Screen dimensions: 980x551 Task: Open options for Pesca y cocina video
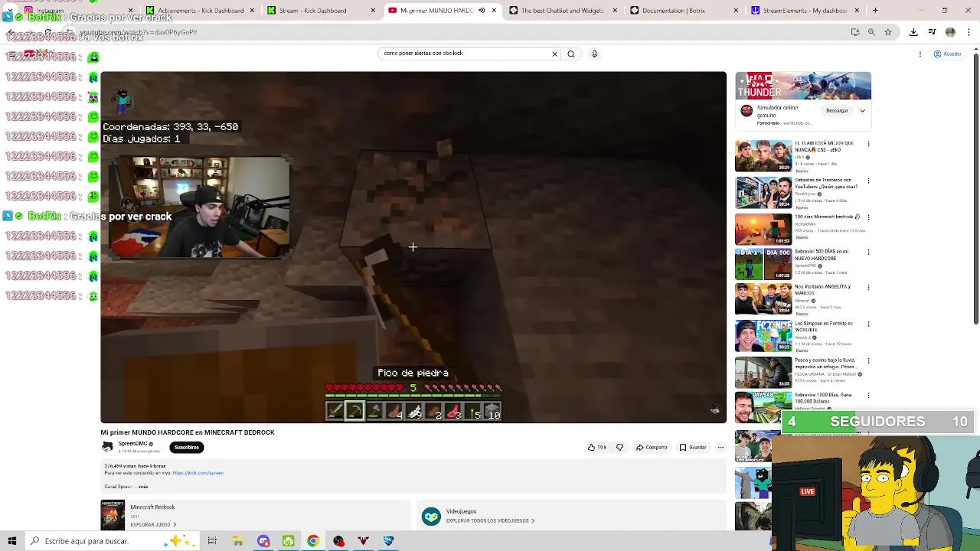pos(868,360)
